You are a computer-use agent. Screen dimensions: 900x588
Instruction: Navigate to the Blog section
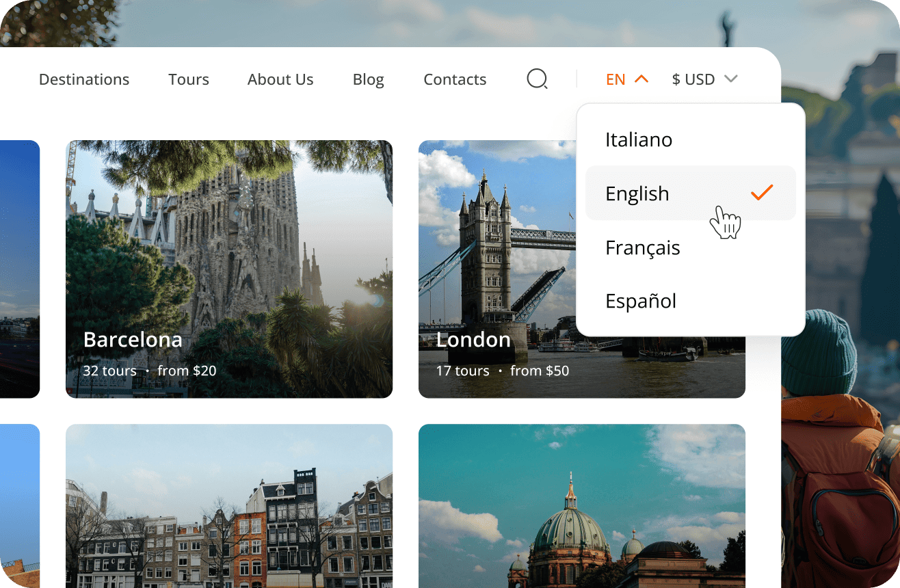click(368, 79)
